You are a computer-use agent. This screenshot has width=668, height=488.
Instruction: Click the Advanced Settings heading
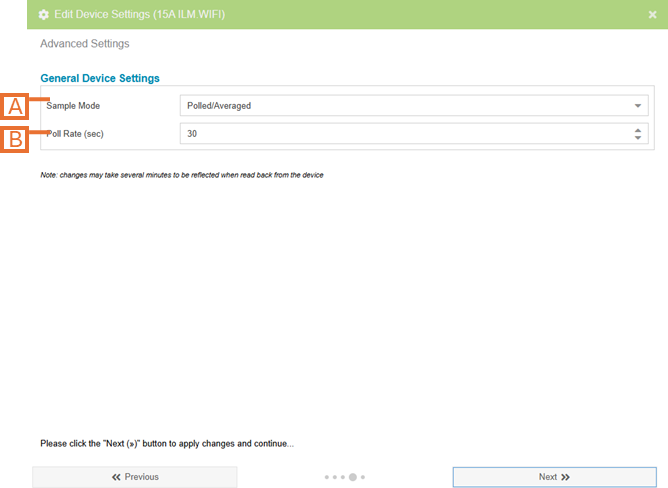click(84, 44)
